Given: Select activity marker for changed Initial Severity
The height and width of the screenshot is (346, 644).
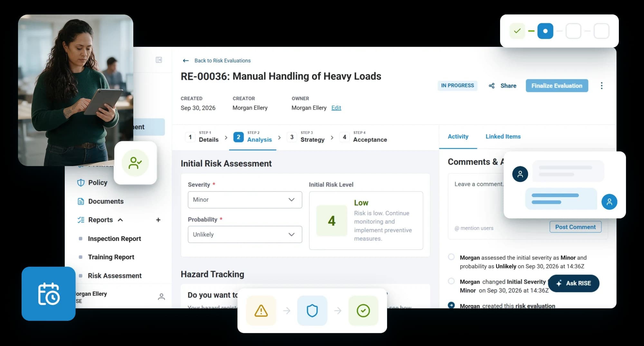Looking at the screenshot, I should click(x=451, y=281).
